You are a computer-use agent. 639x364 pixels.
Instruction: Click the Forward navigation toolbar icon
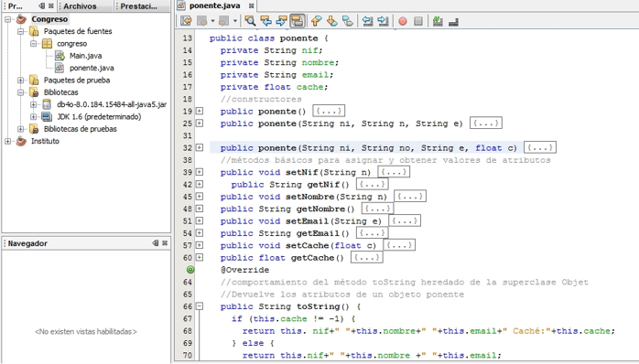223,21
